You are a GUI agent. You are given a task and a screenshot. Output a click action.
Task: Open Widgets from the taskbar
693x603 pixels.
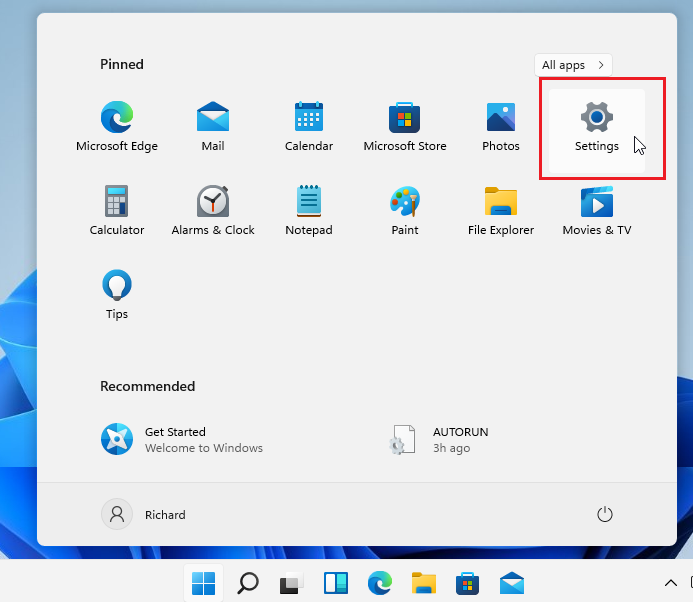(x=335, y=583)
